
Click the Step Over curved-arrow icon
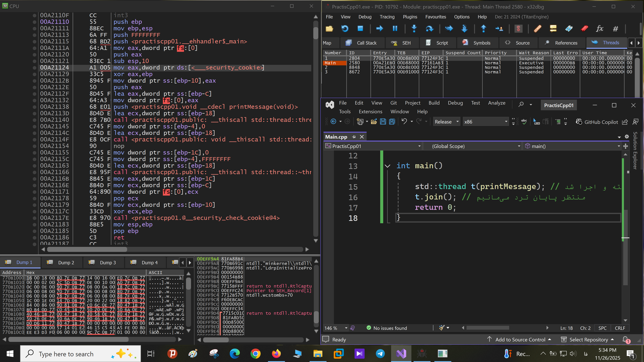[429, 28]
